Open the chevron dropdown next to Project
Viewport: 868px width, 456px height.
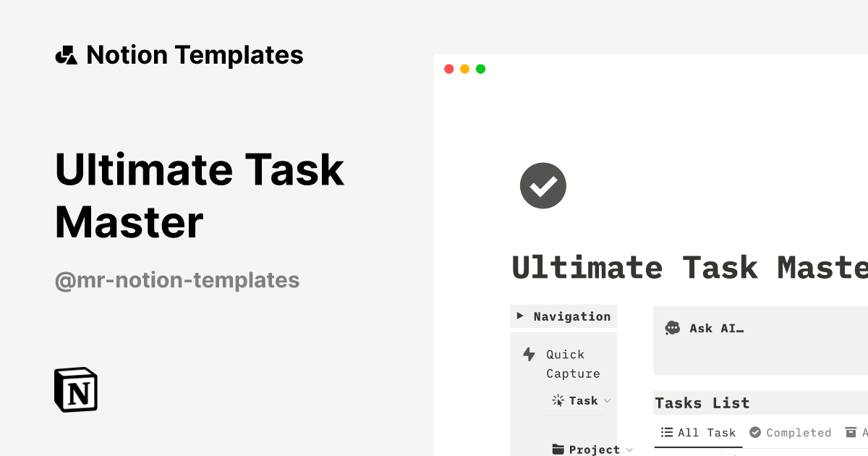[629, 449]
